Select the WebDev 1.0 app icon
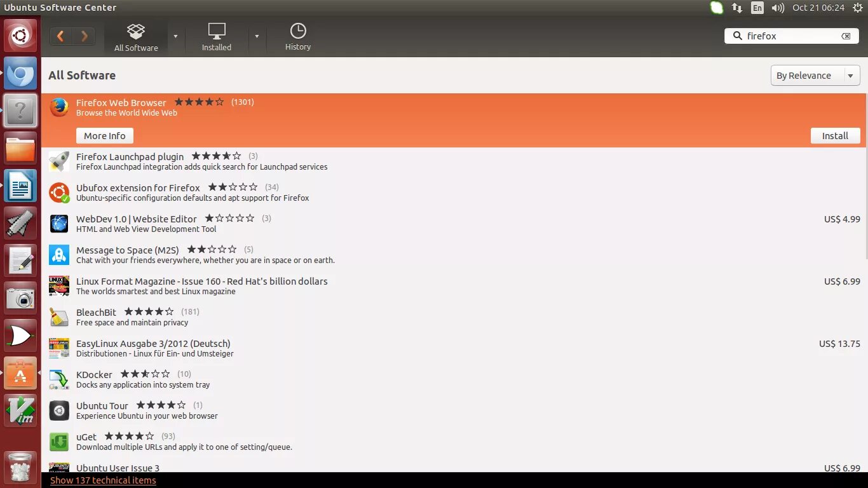The image size is (868, 488). coord(59,224)
